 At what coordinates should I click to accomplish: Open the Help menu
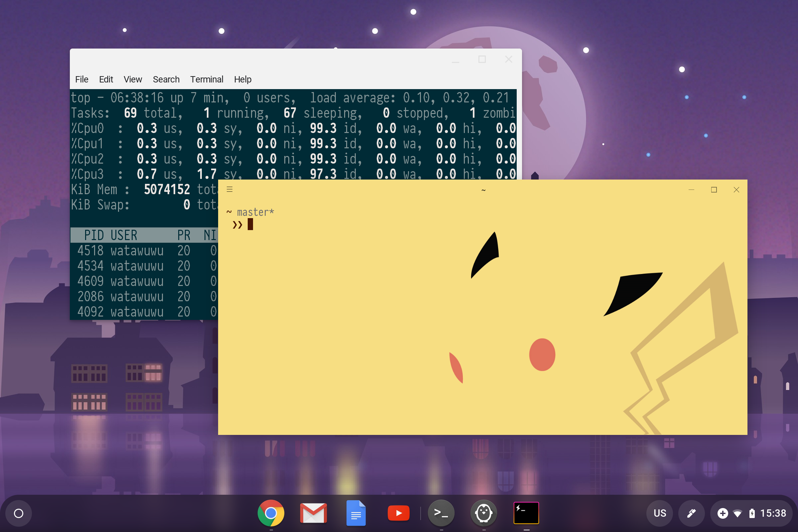click(243, 79)
